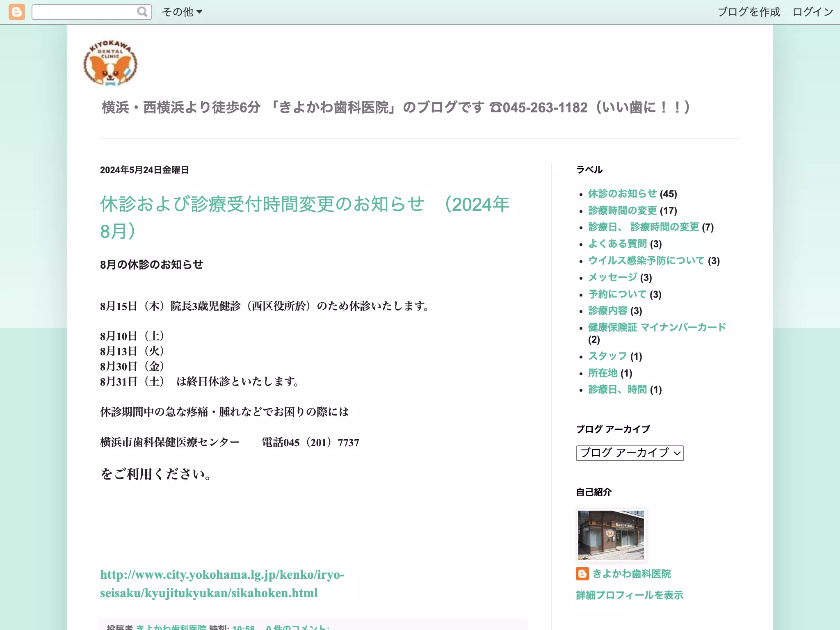Click the 横浜市歯科保健医療センター phone line
The image size is (840, 630).
pos(230,443)
